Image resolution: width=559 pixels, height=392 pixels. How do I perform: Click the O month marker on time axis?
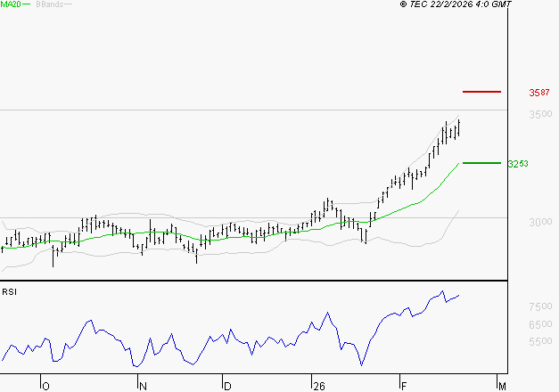(45, 387)
